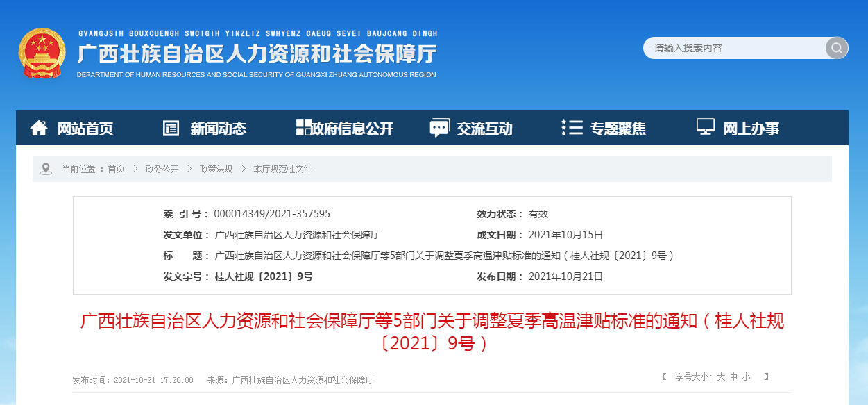Screen dimensions: 868x405
Task: Click the 当前位置 label in the breadcrumb
Action: click(78, 169)
